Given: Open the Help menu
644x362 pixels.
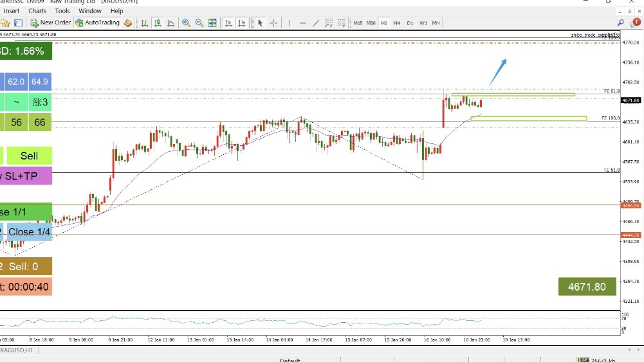Looking at the screenshot, I should pos(116,11).
